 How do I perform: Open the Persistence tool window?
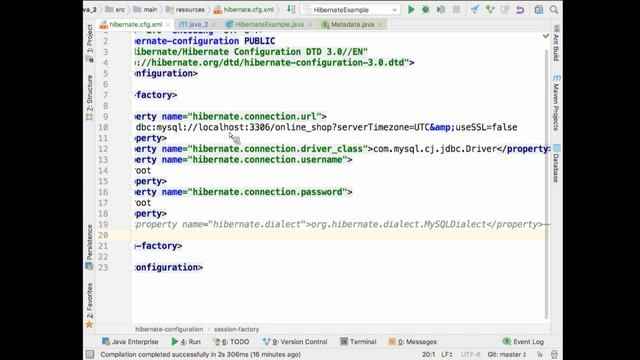coord(89,247)
